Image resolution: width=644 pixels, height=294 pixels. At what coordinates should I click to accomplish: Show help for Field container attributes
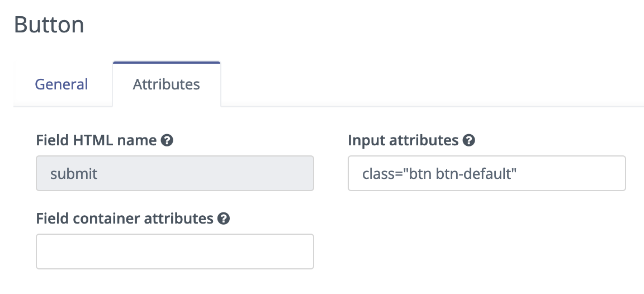pos(224,219)
